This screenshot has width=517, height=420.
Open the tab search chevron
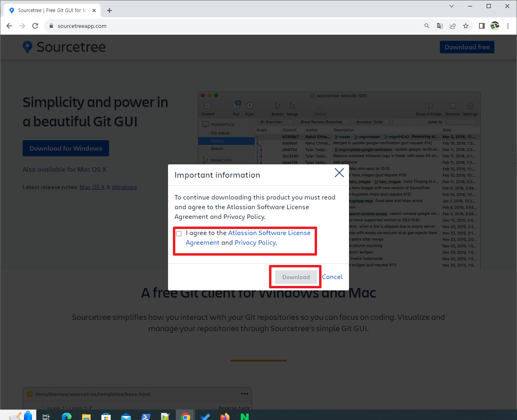(x=452, y=6)
